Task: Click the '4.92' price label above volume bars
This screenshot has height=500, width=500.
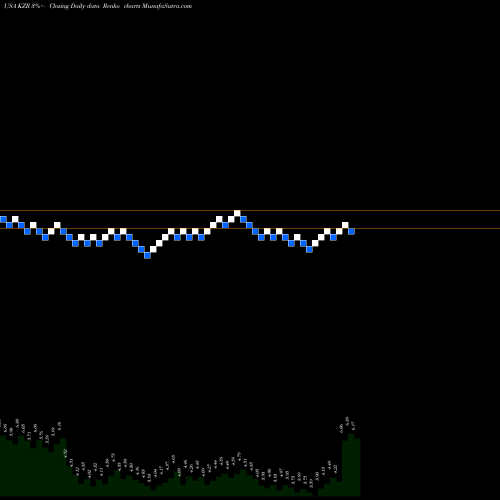Action: coord(66,453)
